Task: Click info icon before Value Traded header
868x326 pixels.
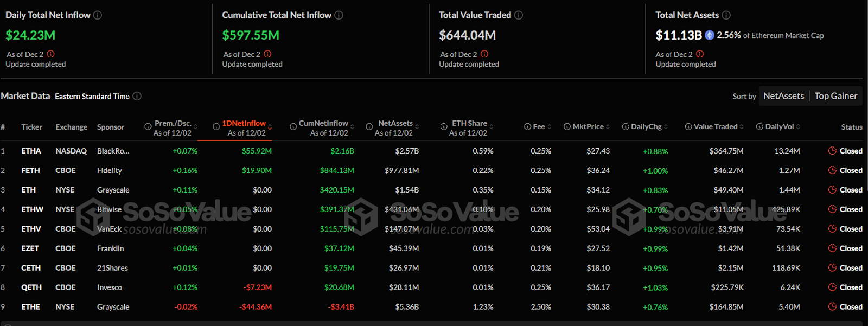Action: (x=688, y=126)
